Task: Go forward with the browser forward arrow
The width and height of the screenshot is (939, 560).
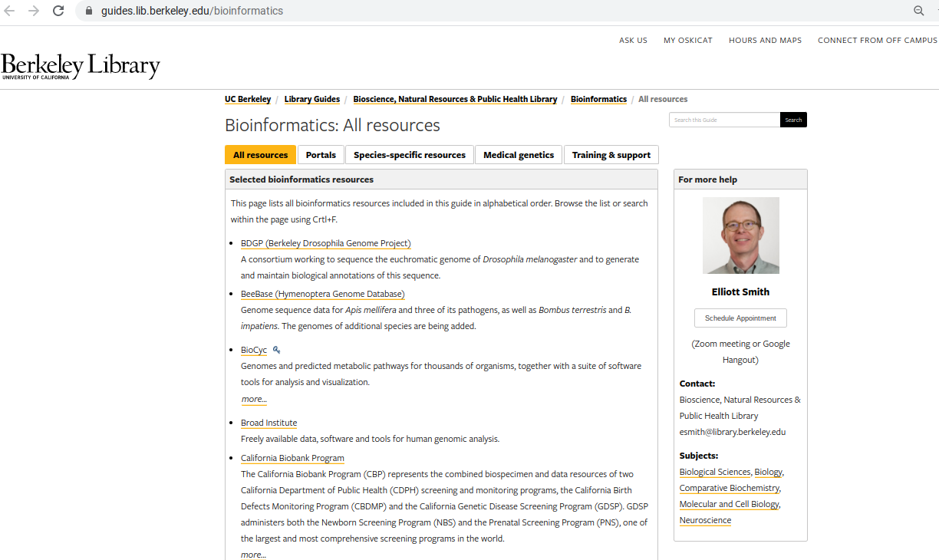Action: 34,11
